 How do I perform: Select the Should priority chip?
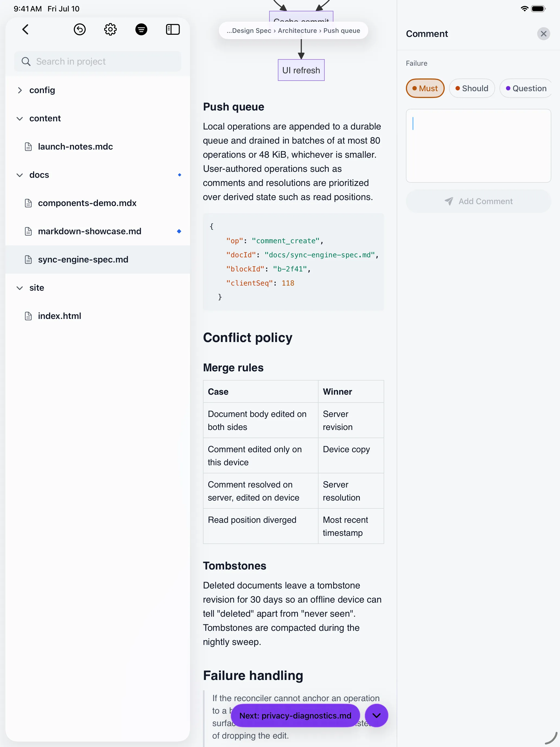(472, 88)
